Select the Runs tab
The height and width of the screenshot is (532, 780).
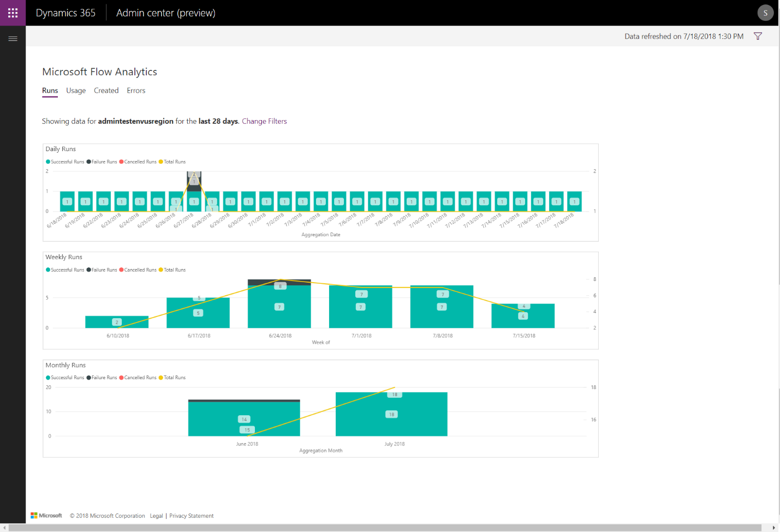(x=50, y=91)
